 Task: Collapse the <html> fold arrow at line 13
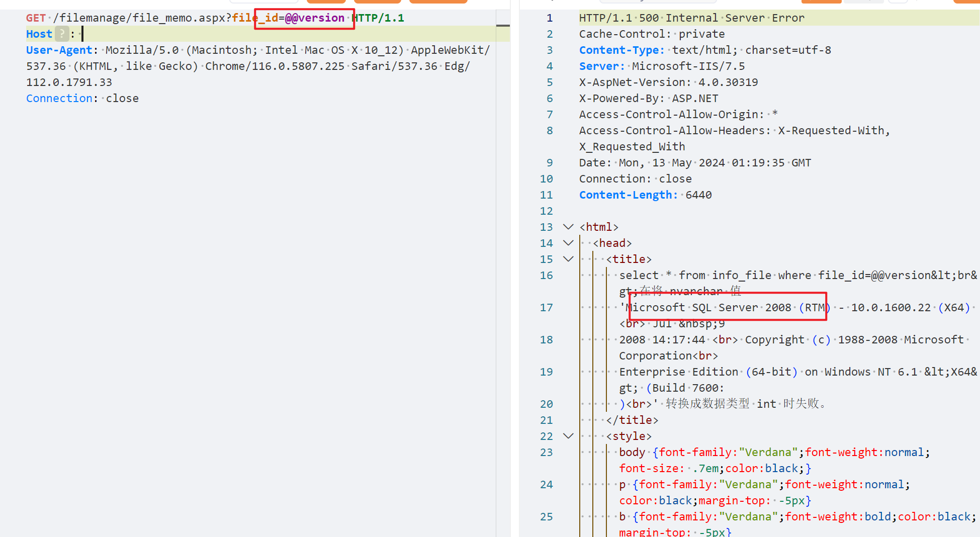[x=568, y=227]
